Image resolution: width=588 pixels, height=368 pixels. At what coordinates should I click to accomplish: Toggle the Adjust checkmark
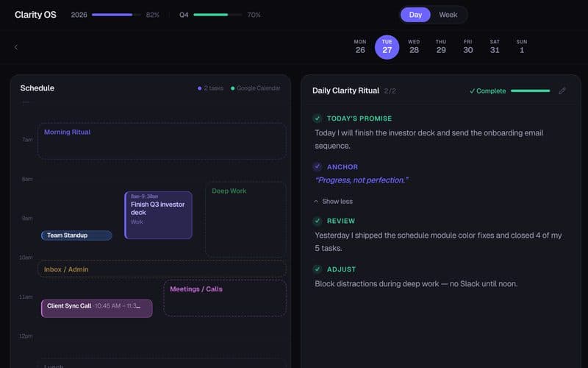tap(317, 269)
